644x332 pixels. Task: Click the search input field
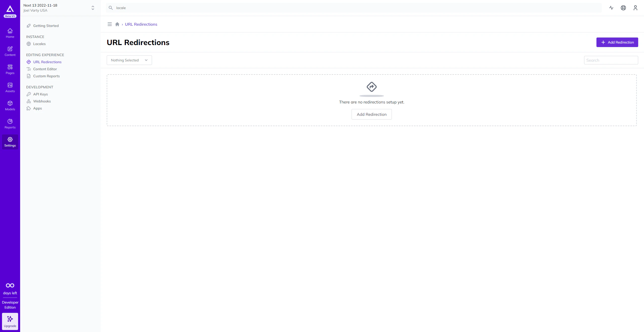click(x=611, y=60)
